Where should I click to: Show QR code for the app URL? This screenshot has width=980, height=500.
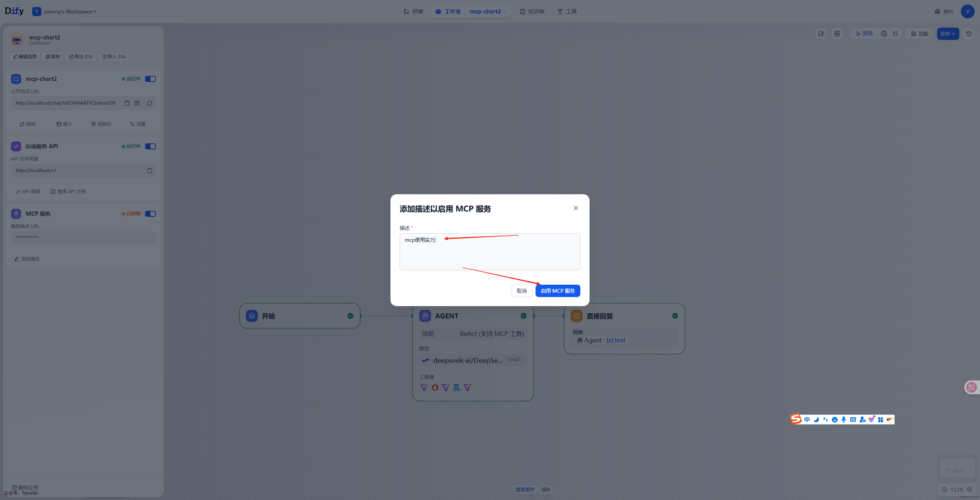[137, 103]
